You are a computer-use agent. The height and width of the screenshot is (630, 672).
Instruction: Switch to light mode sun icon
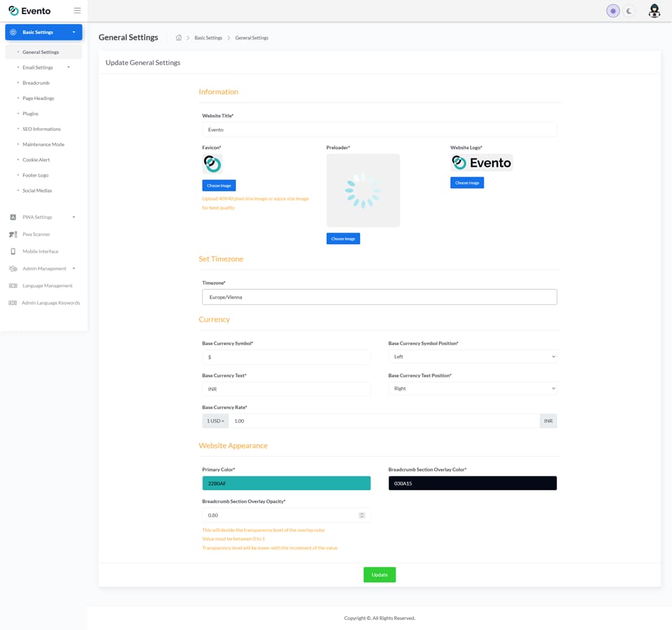[613, 11]
